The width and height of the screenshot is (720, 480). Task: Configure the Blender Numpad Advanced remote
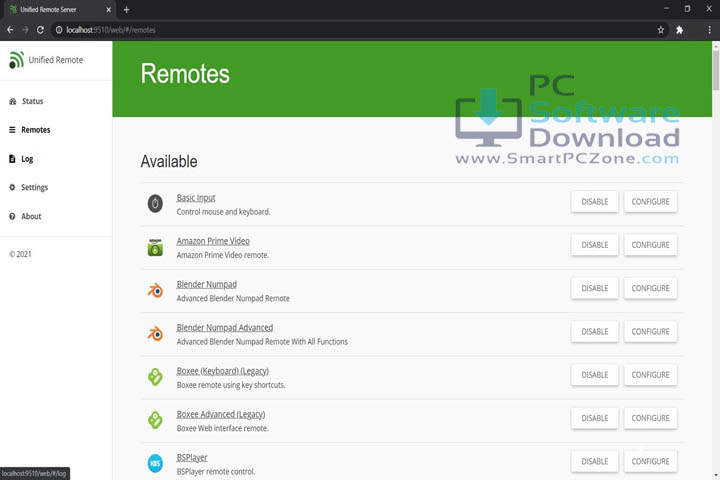pos(650,332)
